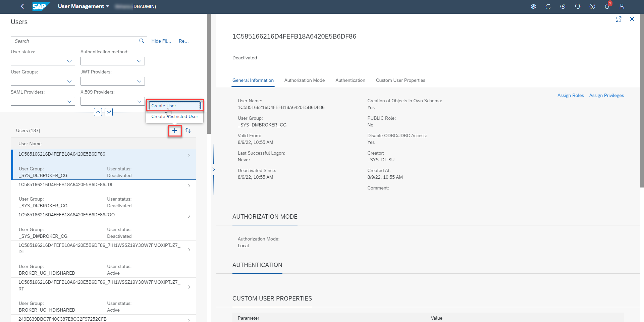
Task: Go back using the header back arrow
Action: (x=22, y=6)
